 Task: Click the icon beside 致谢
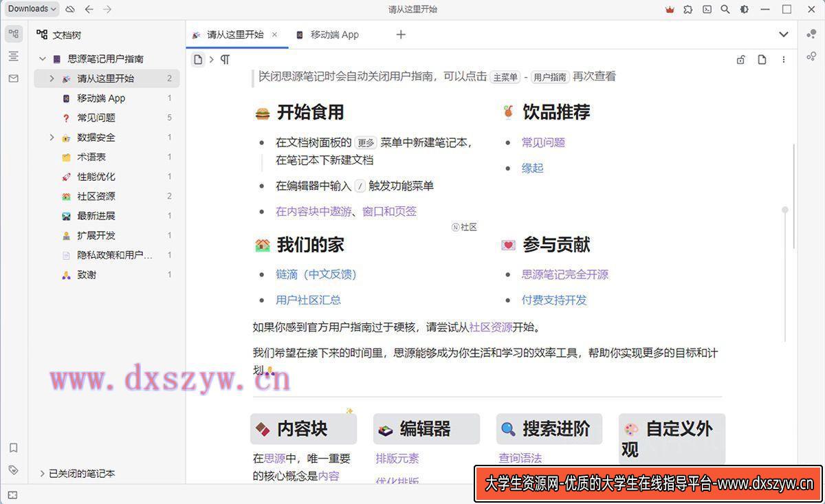click(66, 274)
